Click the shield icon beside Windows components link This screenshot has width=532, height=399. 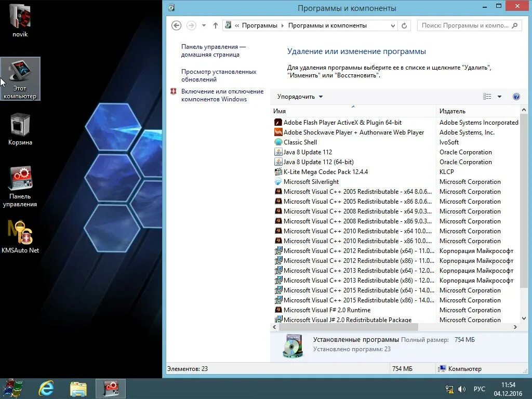173,91
